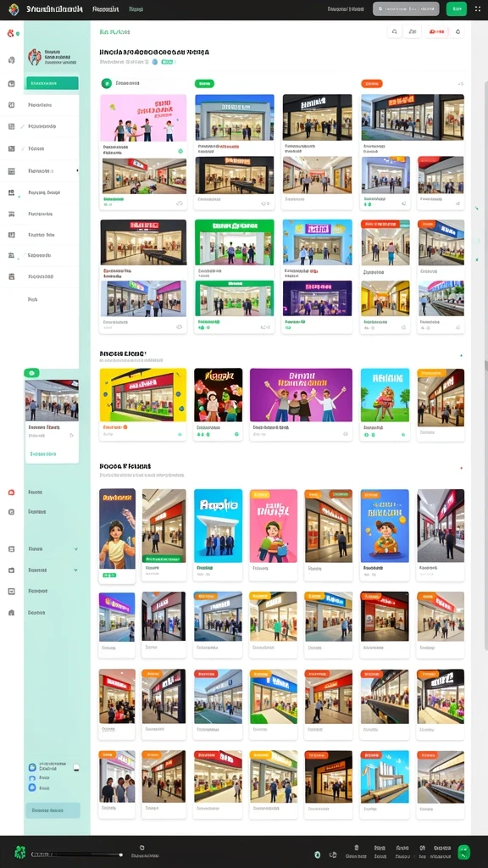Image resolution: width=488 pixels, height=868 pixels.
Task: Click the red-labelled button beside the search icons
Action: pos(436,32)
